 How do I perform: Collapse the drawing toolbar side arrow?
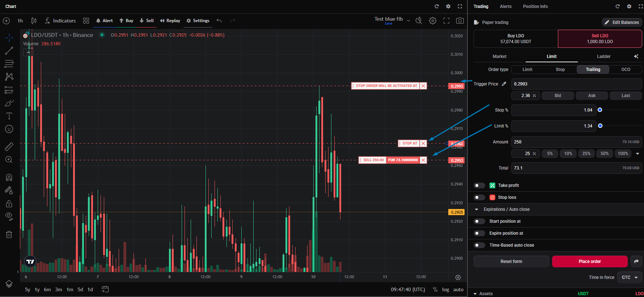pyautogui.click(x=18, y=272)
